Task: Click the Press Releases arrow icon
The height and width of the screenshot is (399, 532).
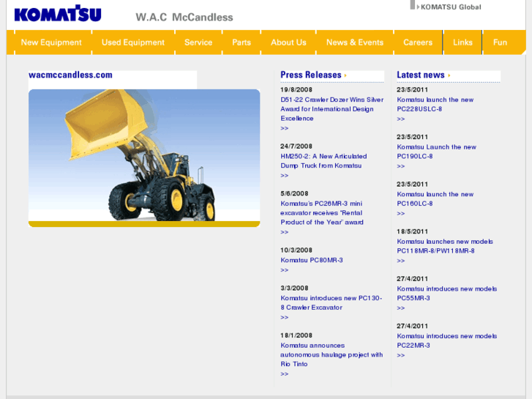Action: click(x=345, y=75)
